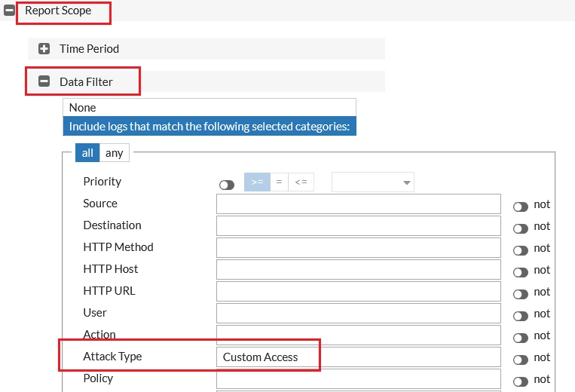
Task: Toggle 'not' for the Attack Type filter
Action: pos(520,360)
